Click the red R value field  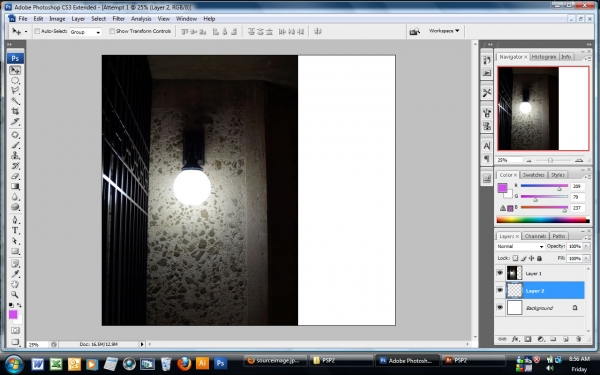tap(577, 186)
